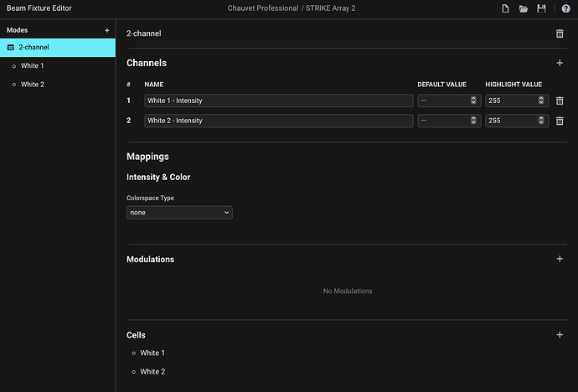Delete White 2 - Intensity channel row

coord(560,121)
